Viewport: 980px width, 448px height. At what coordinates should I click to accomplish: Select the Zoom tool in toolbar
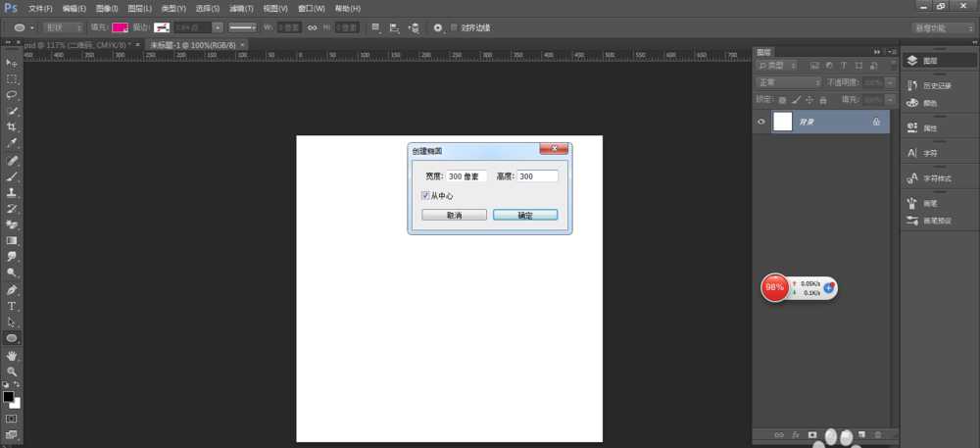click(12, 372)
